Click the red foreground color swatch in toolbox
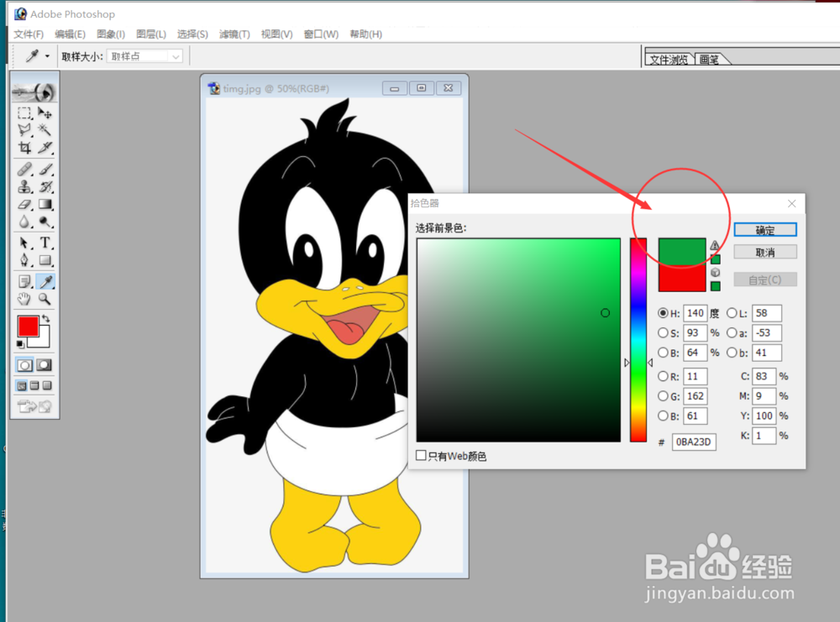840x622 pixels. click(x=28, y=326)
